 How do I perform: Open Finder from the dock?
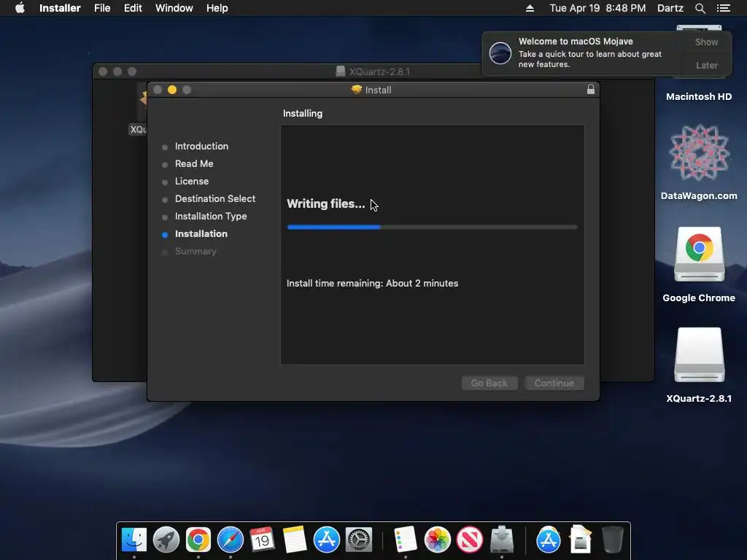[134, 540]
